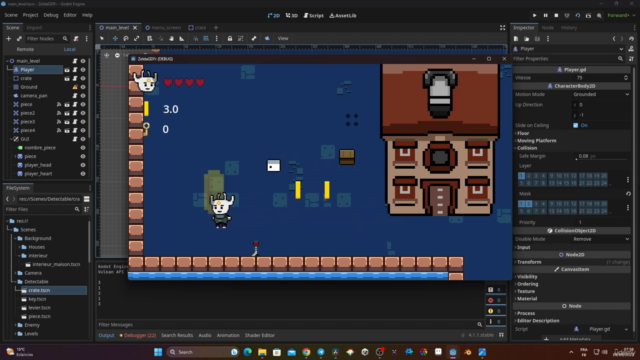Expand the Visibility section
The height and width of the screenshot is (360, 640).
pyautogui.click(x=527, y=277)
